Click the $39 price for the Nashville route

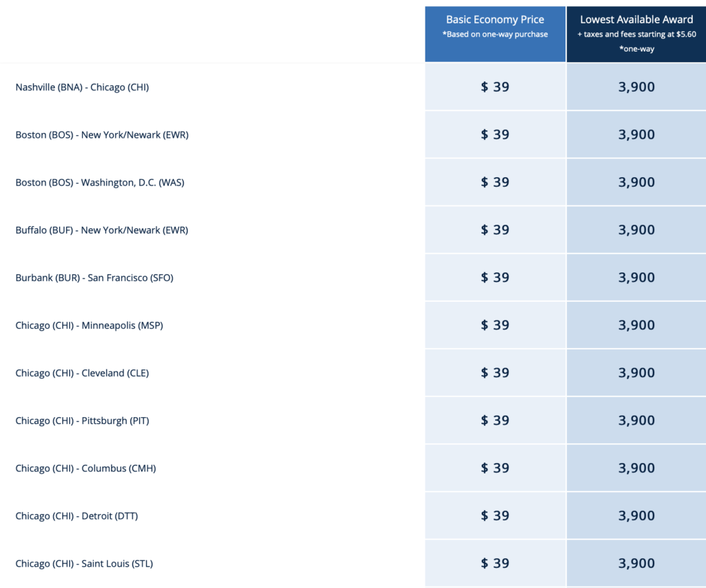[494, 87]
